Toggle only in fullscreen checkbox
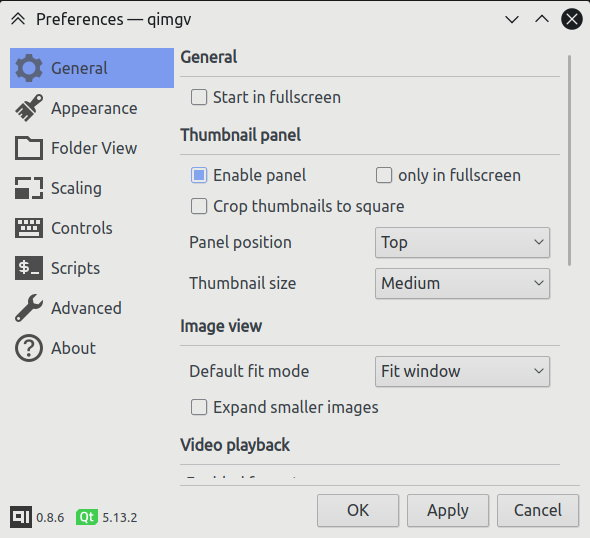Viewport: 590px width, 538px height. 384,175
